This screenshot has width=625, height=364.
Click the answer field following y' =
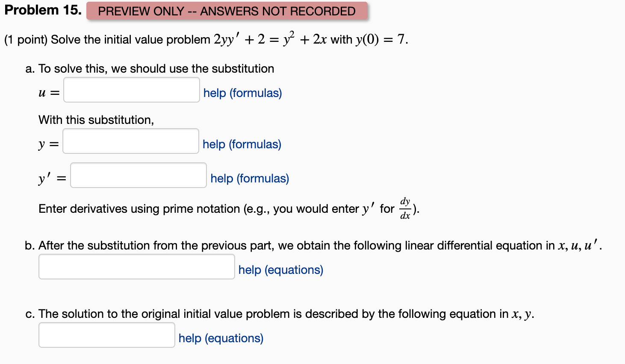pyautogui.click(x=138, y=175)
